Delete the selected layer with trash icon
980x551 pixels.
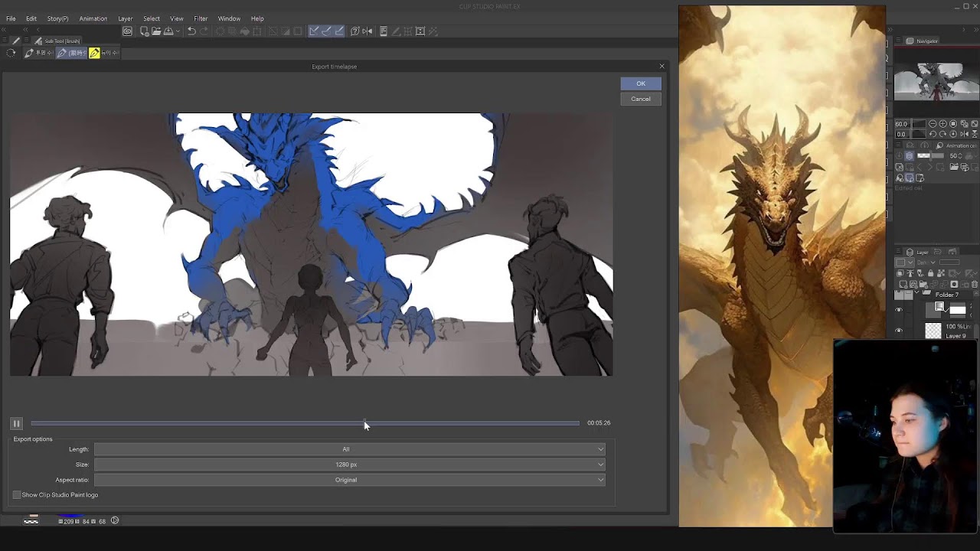(975, 285)
